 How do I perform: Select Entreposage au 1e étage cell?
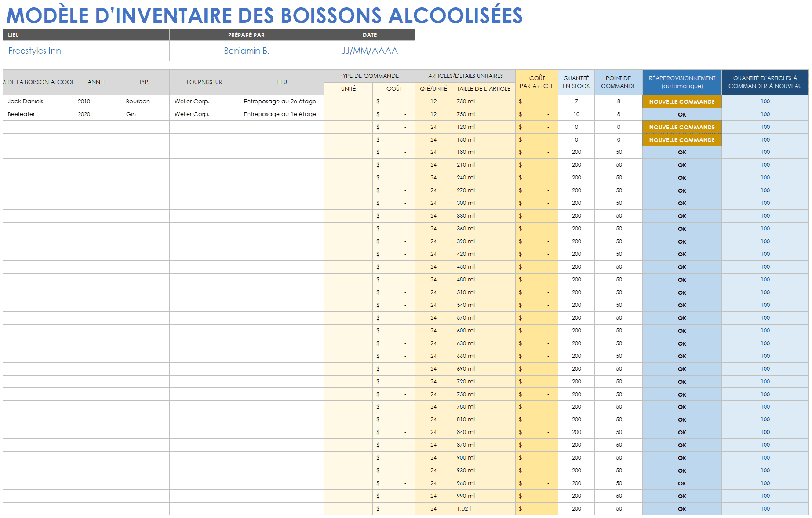pyautogui.click(x=282, y=114)
